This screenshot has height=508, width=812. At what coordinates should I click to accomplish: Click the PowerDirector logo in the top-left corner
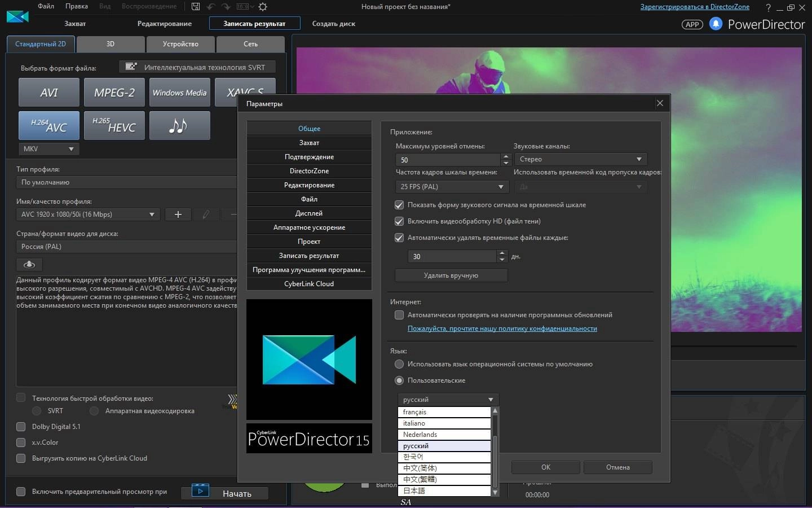[17, 17]
